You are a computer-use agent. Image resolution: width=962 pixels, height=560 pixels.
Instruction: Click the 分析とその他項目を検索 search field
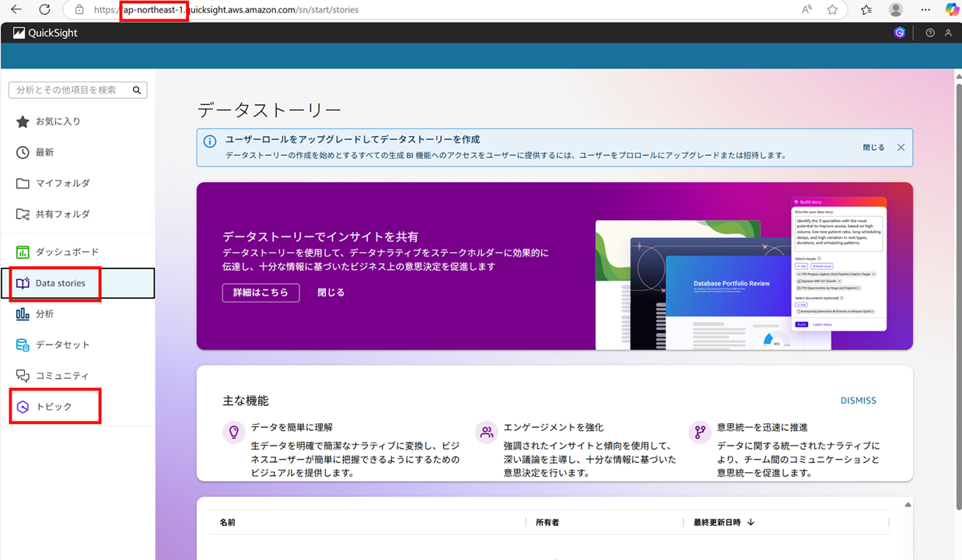[78, 90]
